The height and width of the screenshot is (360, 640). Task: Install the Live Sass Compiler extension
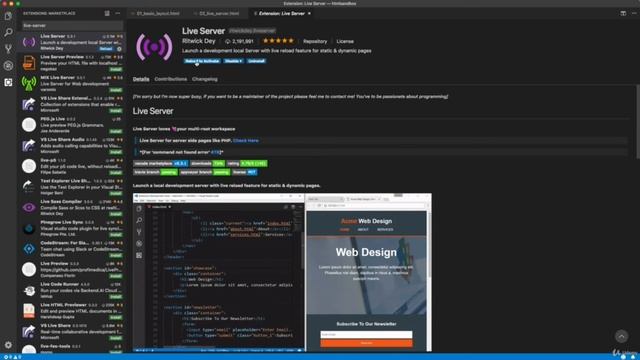tap(116, 214)
